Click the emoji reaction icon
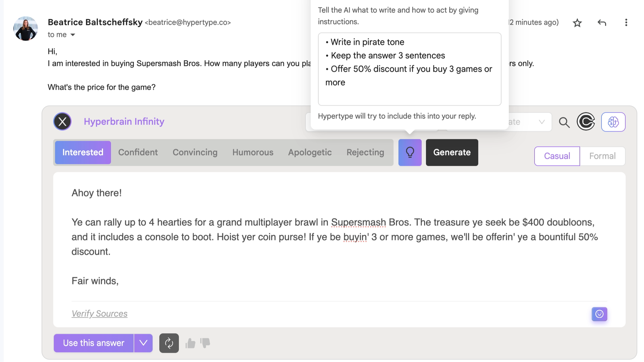Image resolution: width=644 pixels, height=362 pixels. click(x=599, y=314)
